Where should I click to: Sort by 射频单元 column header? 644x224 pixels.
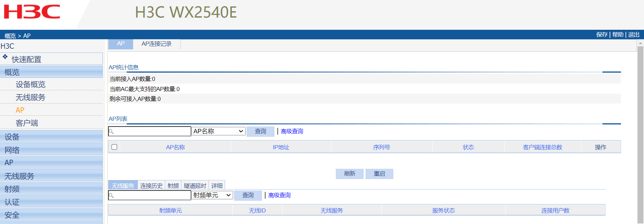pyautogui.click(x=171, y=210)
